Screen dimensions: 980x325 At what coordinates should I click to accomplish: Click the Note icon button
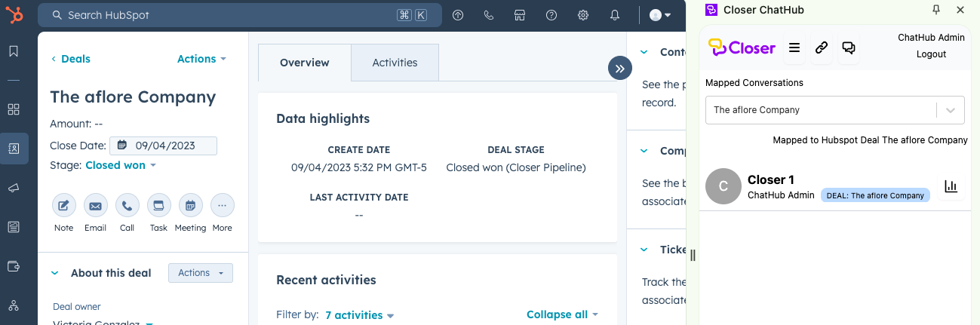(64, 205)
